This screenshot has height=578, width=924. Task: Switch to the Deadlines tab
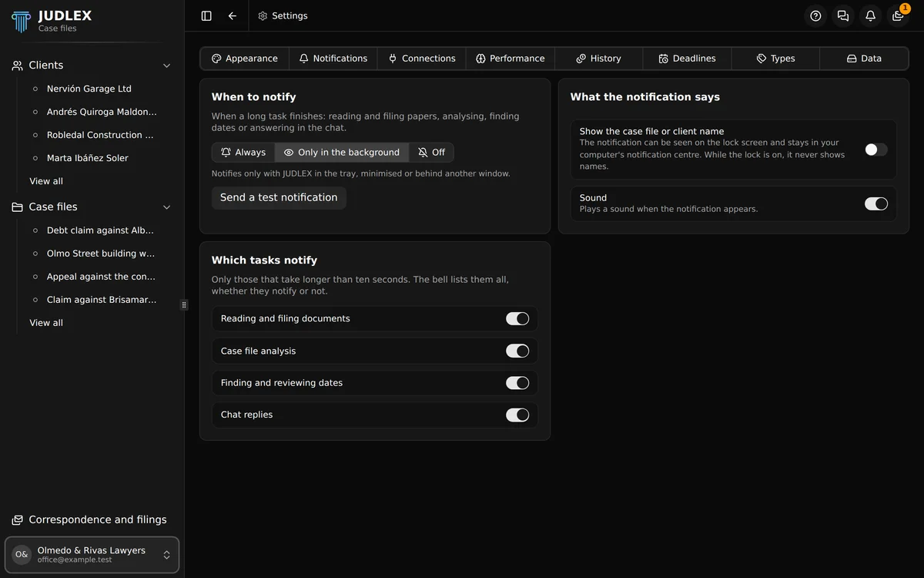[x=688, y=59]
